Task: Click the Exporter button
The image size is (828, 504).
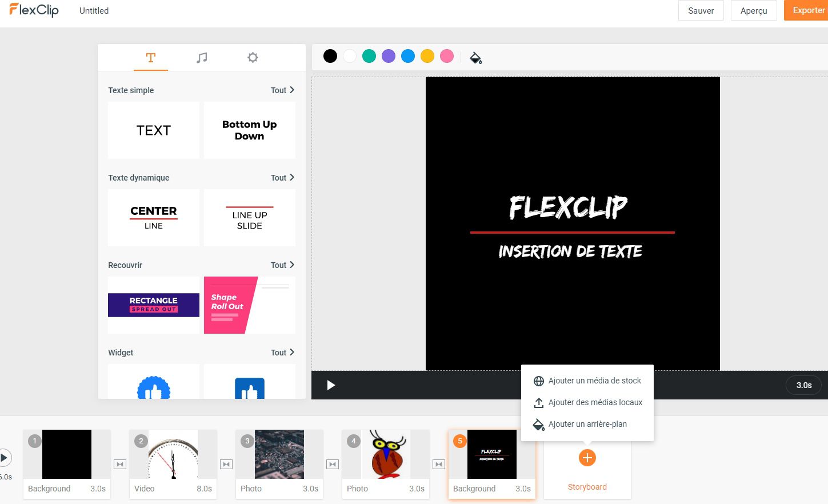Action: click(x=806, y=10)
